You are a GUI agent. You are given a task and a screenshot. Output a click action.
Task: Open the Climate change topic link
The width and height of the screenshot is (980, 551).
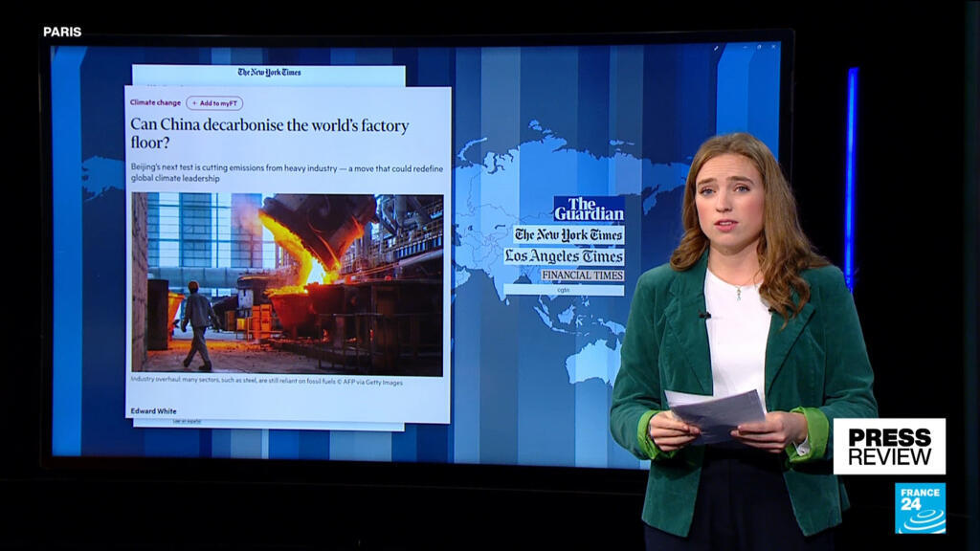(x=155, y=102)
